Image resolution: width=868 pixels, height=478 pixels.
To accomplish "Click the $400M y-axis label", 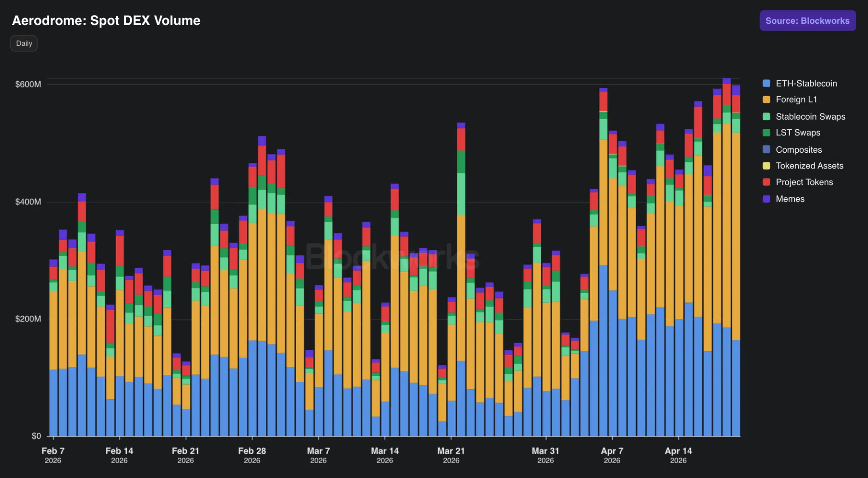I will point(28,202).
